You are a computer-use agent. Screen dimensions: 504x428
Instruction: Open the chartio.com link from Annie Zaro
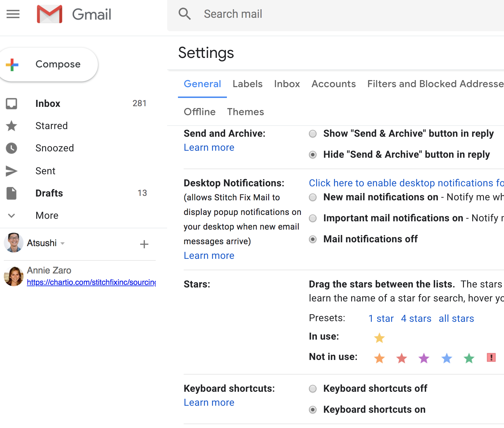pyautogui.click(x=91, y=282)
